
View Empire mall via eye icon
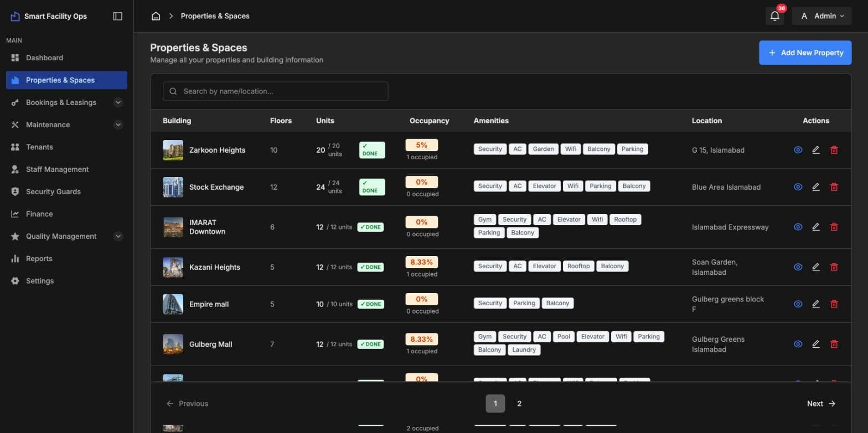pos(798,304)
